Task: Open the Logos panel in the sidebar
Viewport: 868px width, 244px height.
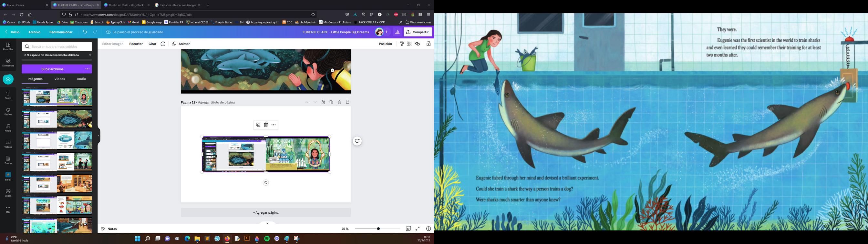Action: [8, 193]
